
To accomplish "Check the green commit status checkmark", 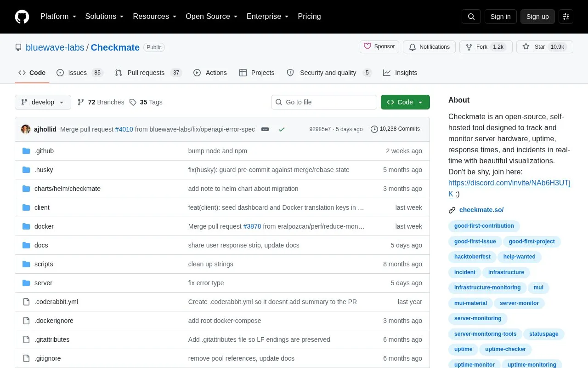I will tap(282, 129).
